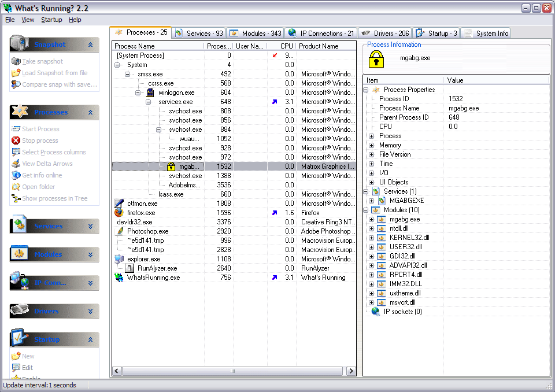The width and height of the screenshot is (555, 392).
Task: Expand the File Version node
Action: [x=371, y=154]
